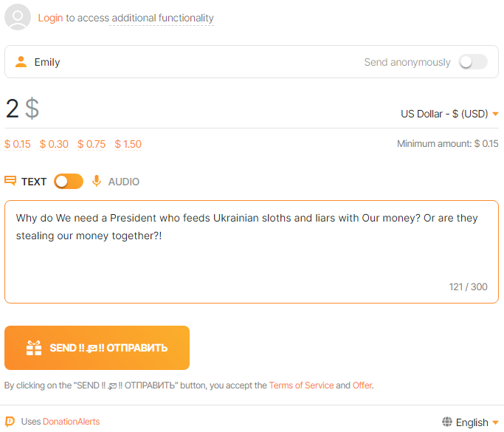Click the microphone audio icon
The height and width of the screenshot is (432, 504).
[x=97, y=181]
